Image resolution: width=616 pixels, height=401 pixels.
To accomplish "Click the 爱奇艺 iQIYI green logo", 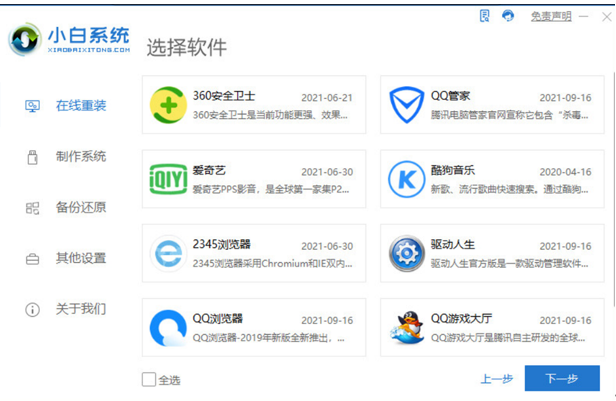I will [x=168, y=179].
